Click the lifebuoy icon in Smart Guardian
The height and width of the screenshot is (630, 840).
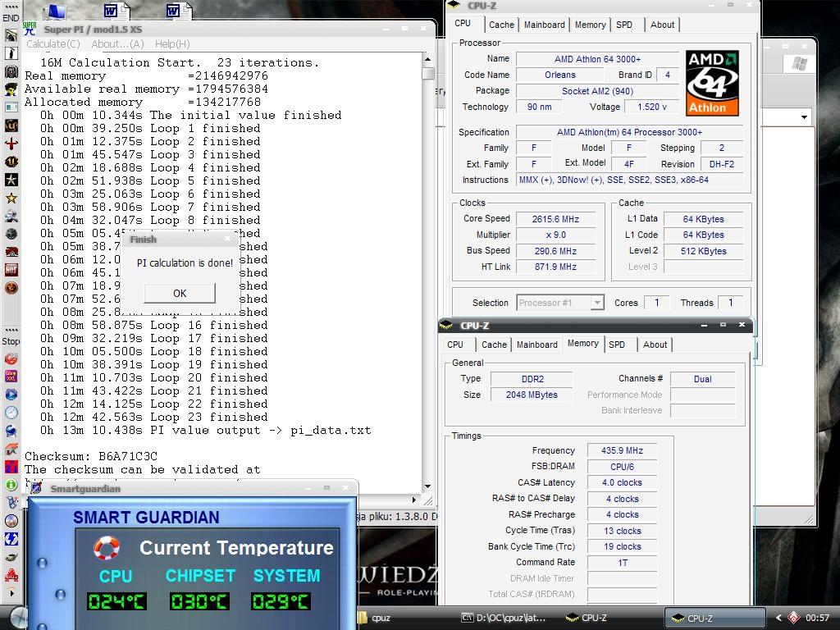pos(106,547)
